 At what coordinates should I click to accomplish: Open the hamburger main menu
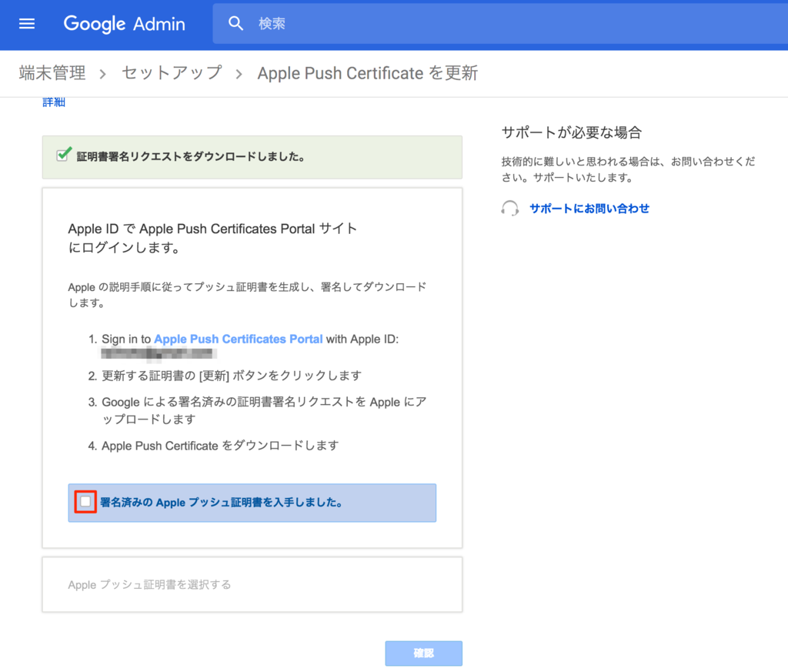[x=27, y=24]
